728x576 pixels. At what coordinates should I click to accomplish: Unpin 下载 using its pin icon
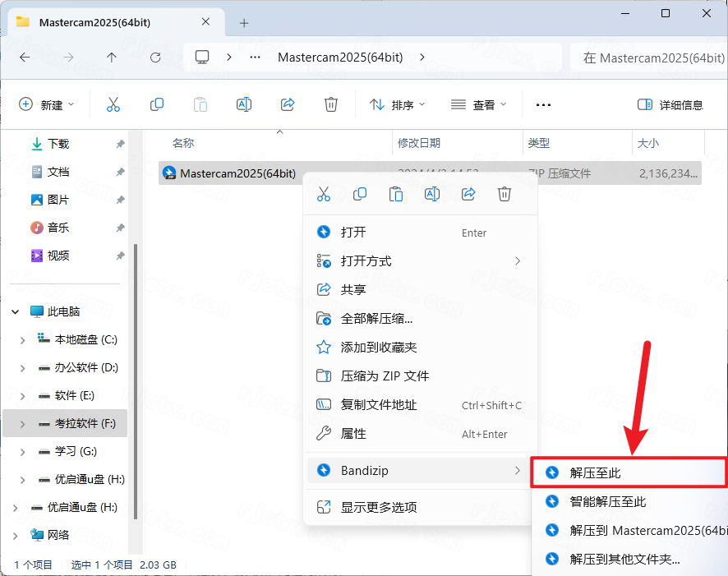[120, 144]
